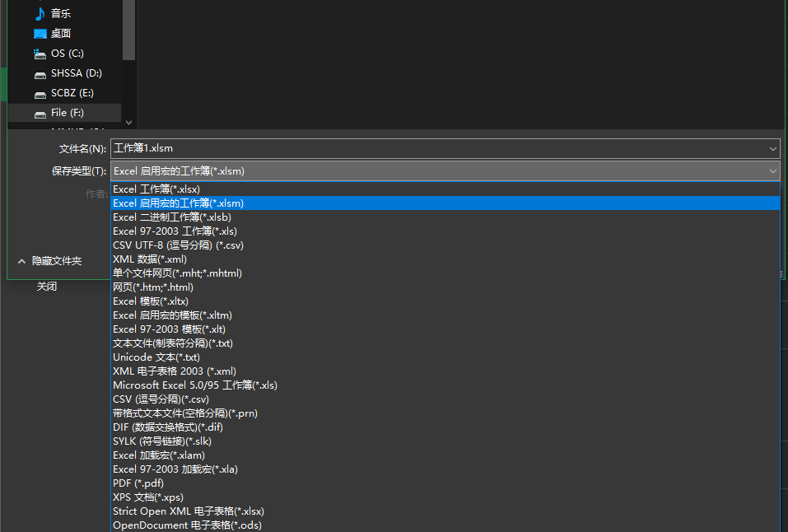Click the SHSSA (D:) drive icon
The height and width of the screenshot is (532, 788).
(40, 75)
